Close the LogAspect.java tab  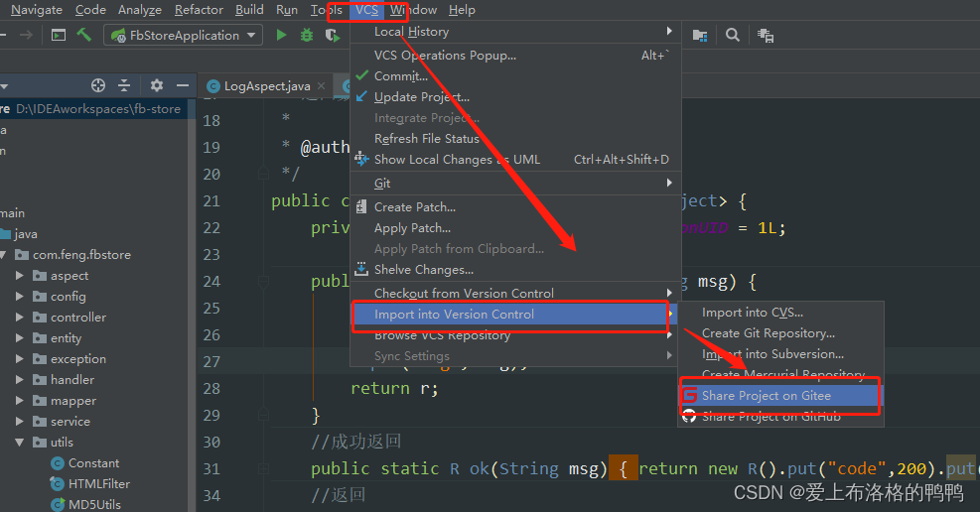[322, 86]
